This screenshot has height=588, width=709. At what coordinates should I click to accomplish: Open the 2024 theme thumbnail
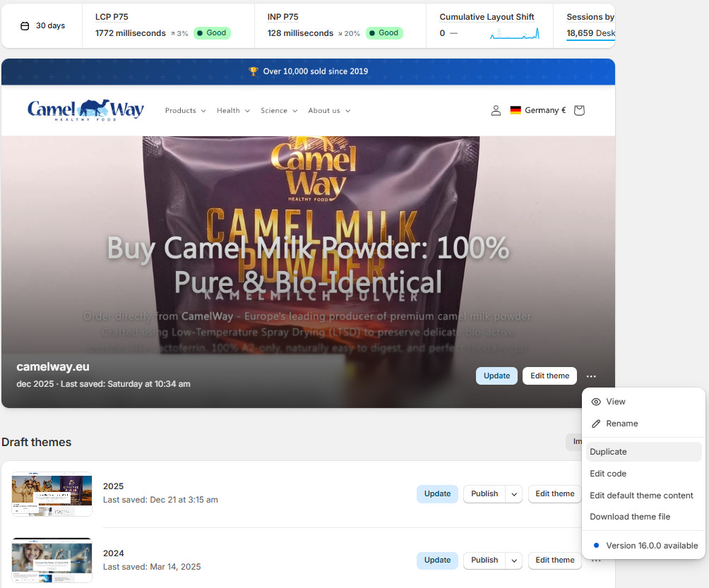pyautogui.click(x=52, y=560)
